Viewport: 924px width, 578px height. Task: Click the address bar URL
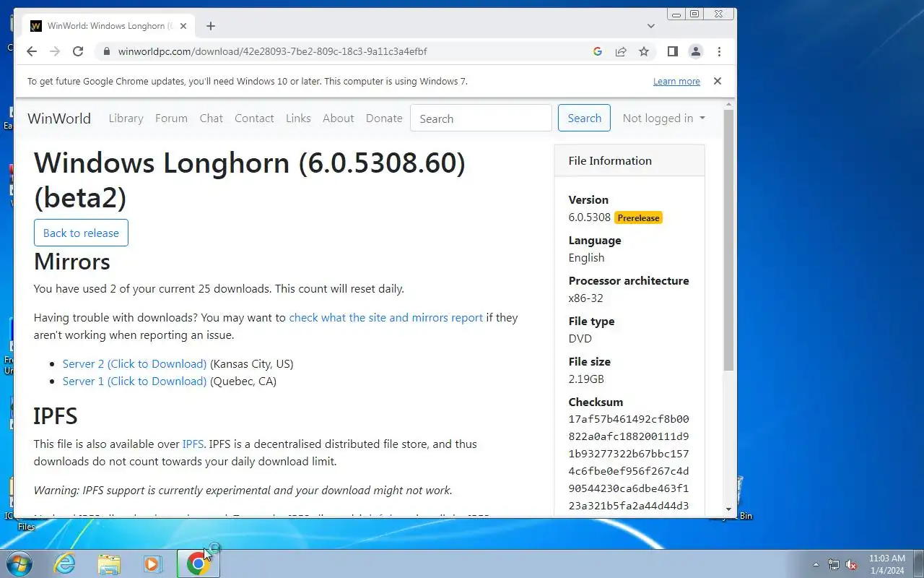click(x=273, y=51)
